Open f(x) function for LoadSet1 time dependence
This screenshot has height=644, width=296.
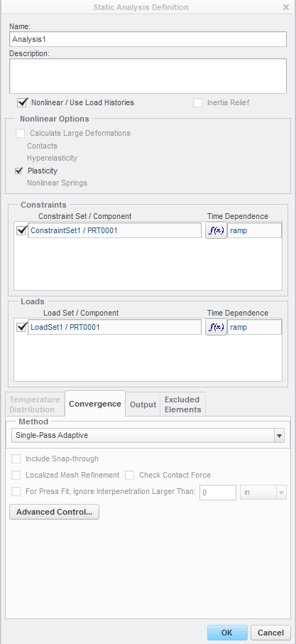(x=216, y=328)
